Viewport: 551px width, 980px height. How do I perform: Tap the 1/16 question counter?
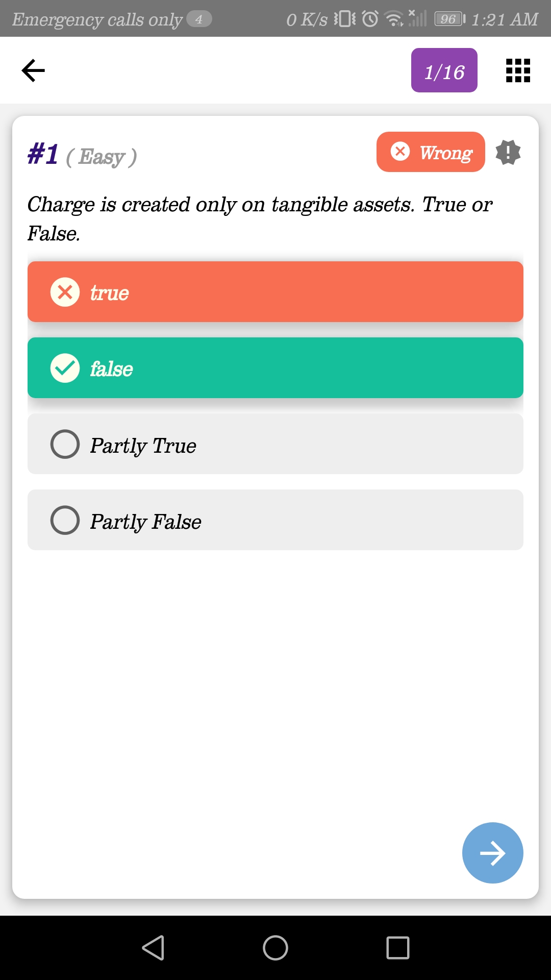444,70
